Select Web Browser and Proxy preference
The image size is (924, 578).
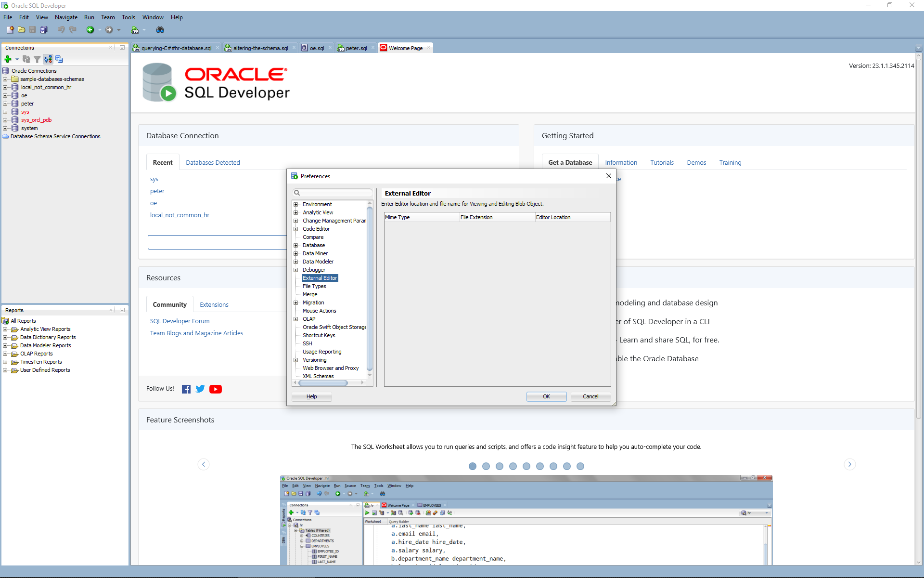click(x=331, y=368)
